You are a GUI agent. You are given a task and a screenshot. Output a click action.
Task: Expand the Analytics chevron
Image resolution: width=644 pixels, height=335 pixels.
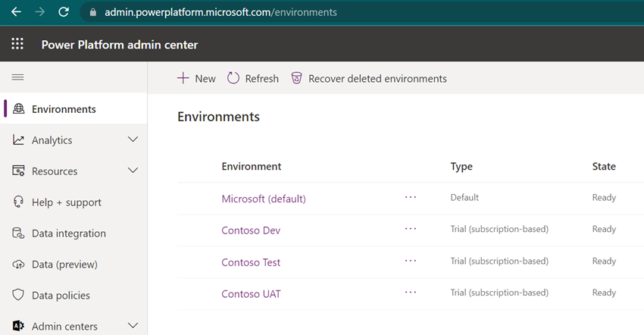click(x=133, y=139)
